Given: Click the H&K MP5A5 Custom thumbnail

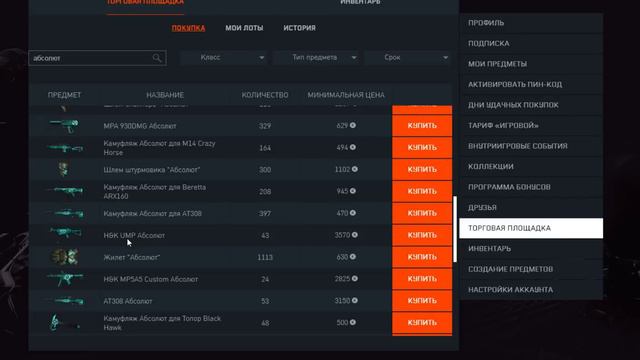Looking at the screenshot, I should coord(65,279).
